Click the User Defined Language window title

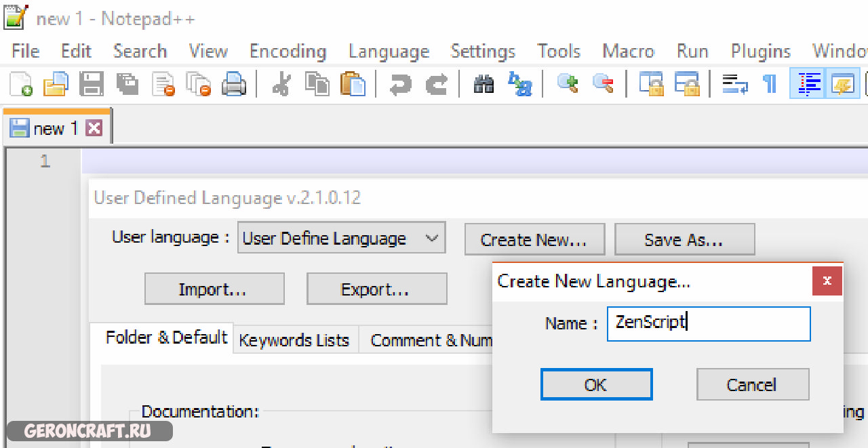pyautogui.click(x=228, y=198)
